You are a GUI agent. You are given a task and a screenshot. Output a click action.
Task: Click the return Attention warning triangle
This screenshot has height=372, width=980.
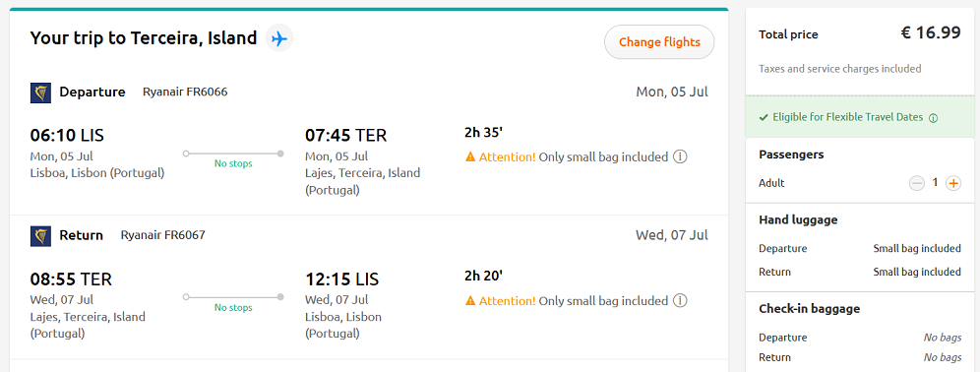tap(470, 301)
